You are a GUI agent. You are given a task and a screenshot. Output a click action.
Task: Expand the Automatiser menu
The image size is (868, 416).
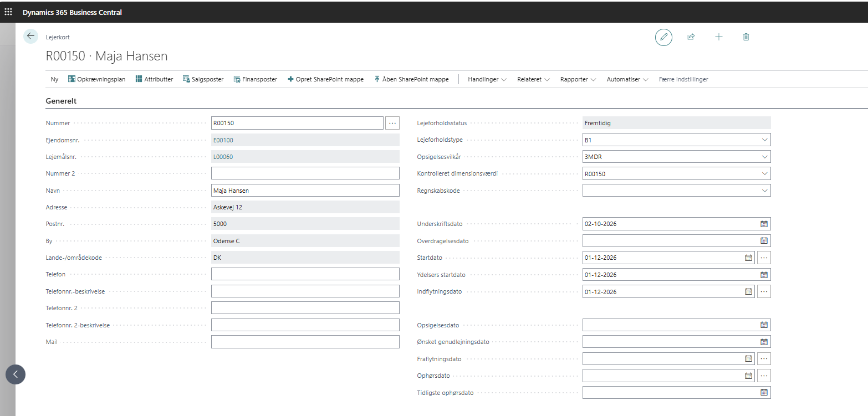coord(627,79)
